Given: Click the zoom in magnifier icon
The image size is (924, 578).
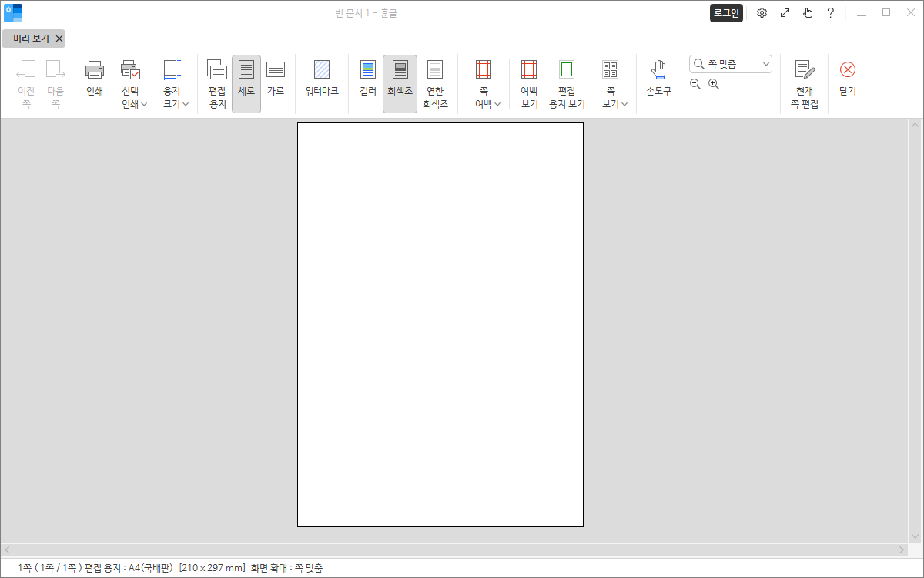Looking at the screenshot, I should pos(714,84).
